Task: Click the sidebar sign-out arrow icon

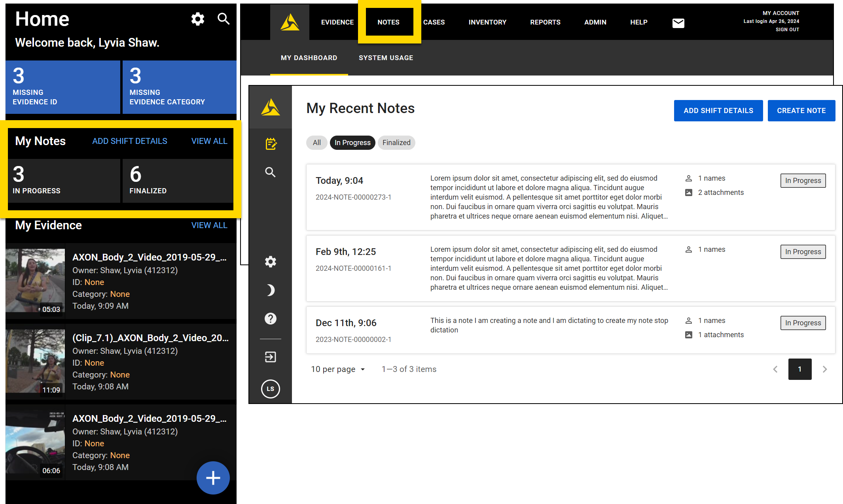Action: click(x=271, y=357)
